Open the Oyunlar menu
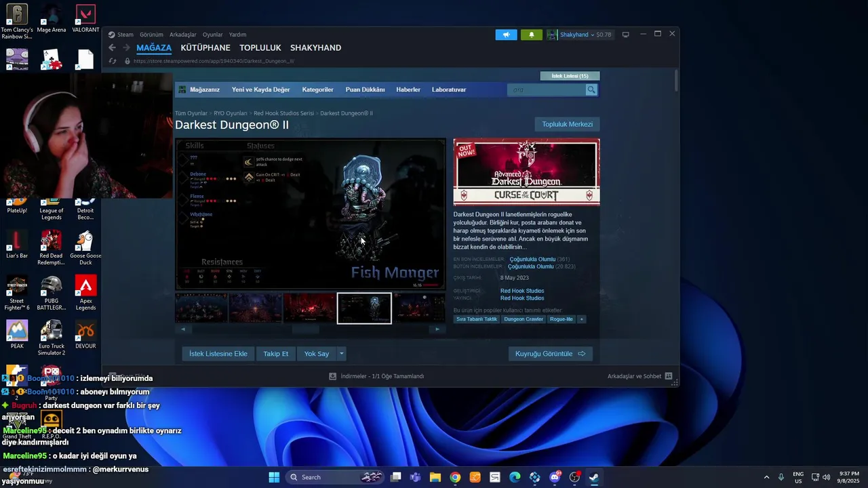 point(213,35)
